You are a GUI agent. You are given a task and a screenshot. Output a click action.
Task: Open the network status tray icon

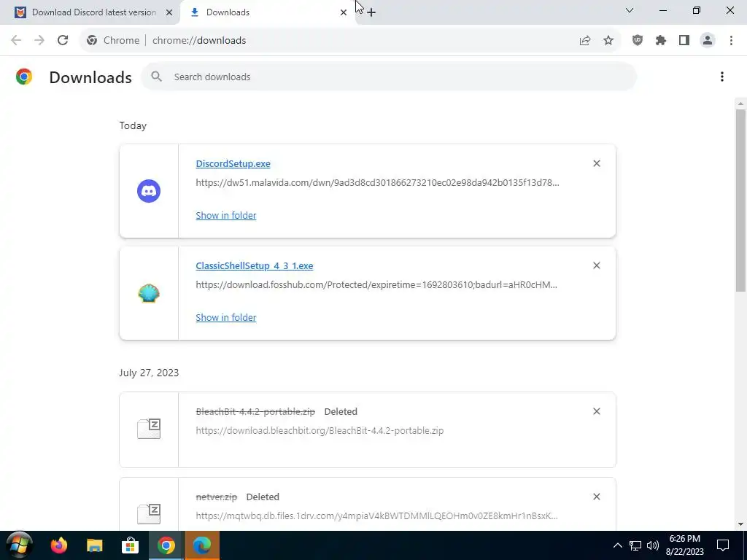pyautogui.click(x=635, y=545)
